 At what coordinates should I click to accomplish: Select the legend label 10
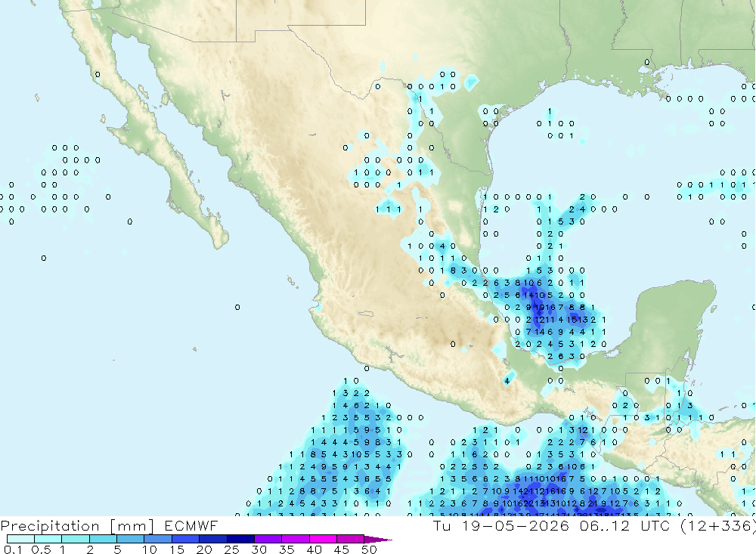tap(150, 549)
